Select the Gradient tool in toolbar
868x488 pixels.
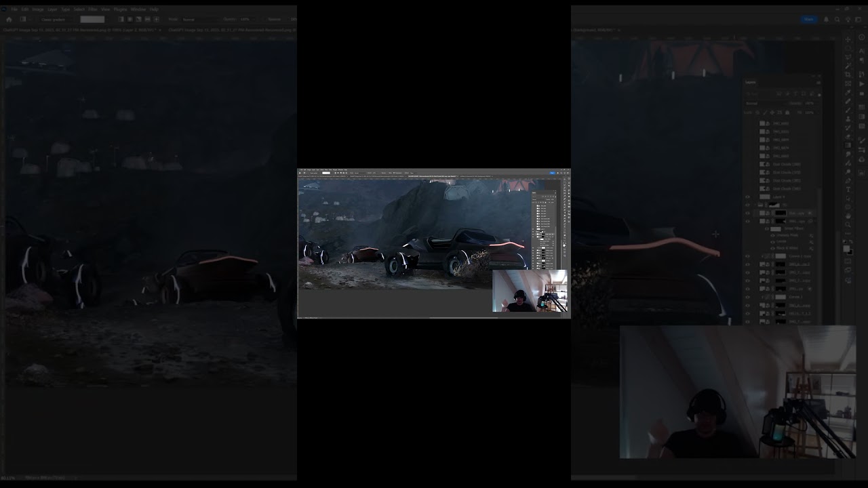[848, 145]
